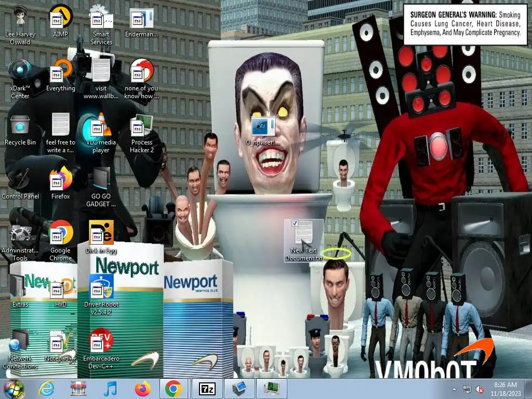Open the Smart Services shortcut

[101, 25]
